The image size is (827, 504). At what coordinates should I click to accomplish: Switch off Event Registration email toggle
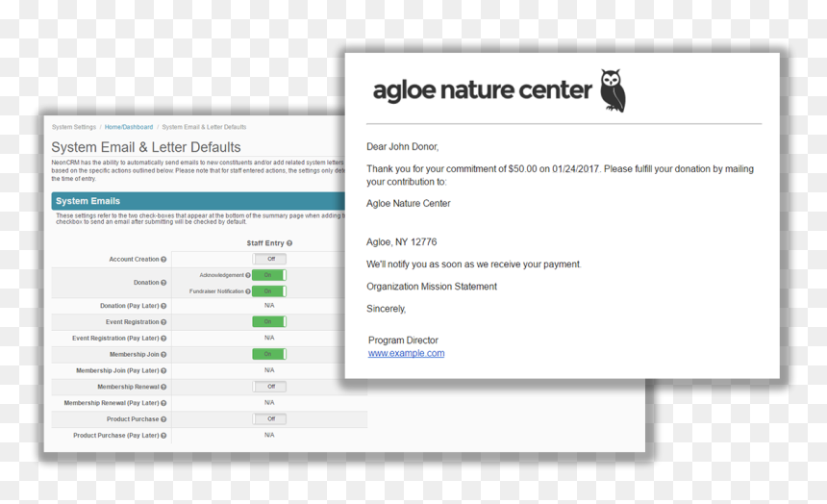(269, 322)
